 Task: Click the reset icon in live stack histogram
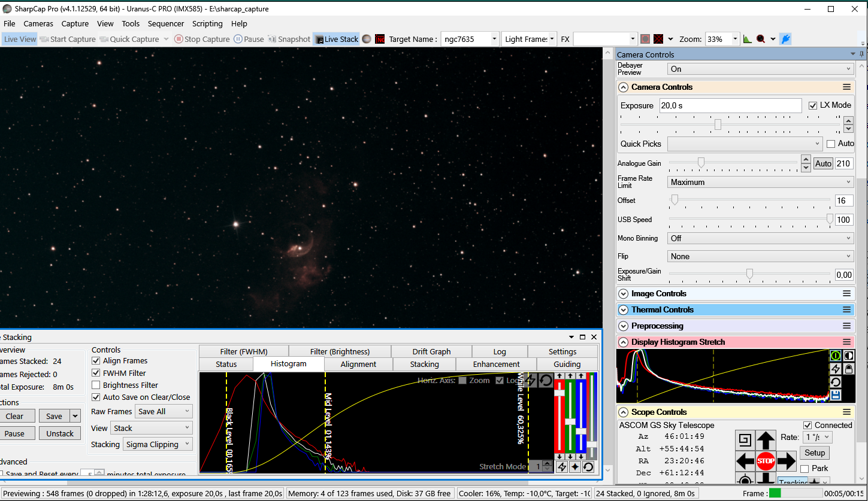click(x=546, y=381)
